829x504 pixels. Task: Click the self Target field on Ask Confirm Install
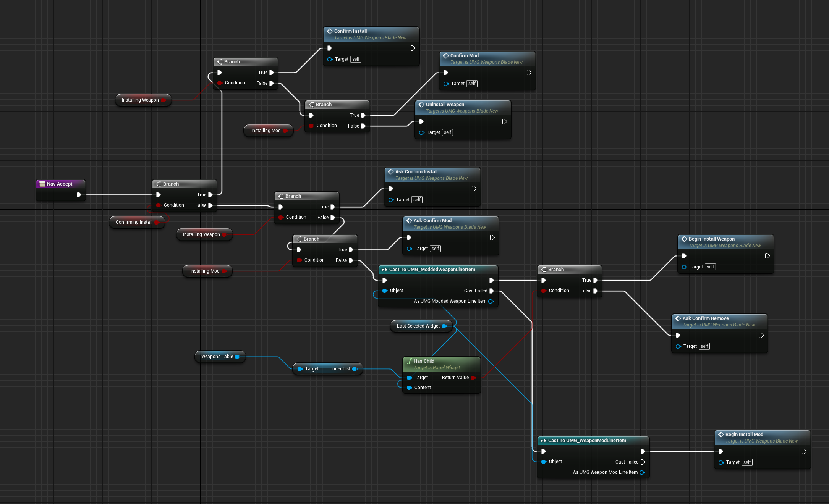pyautogui.click(x=417, y=200)
